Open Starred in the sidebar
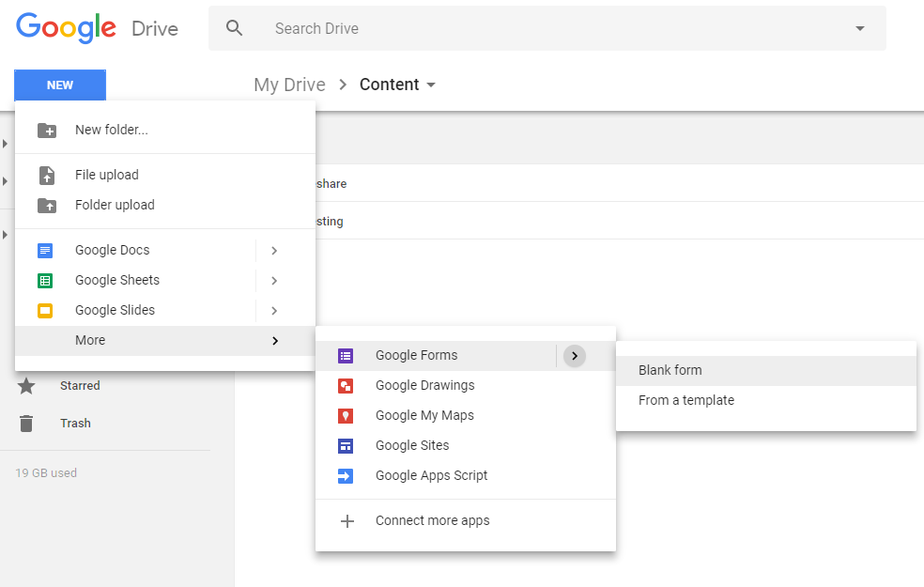This screenshot has height=587, width=924. (80, 386)
